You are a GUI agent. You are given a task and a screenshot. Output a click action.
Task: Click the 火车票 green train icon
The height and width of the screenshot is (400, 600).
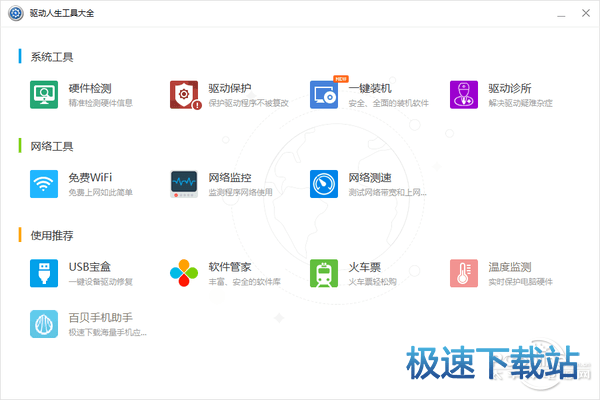(x=324, y=273)
